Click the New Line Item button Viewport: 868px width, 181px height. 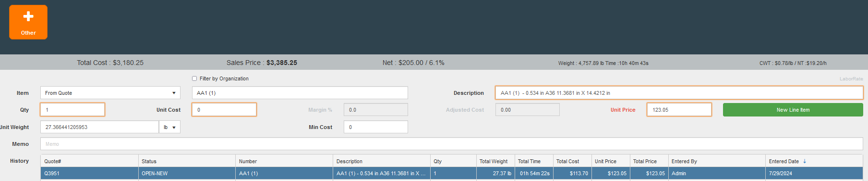(793, 110)
